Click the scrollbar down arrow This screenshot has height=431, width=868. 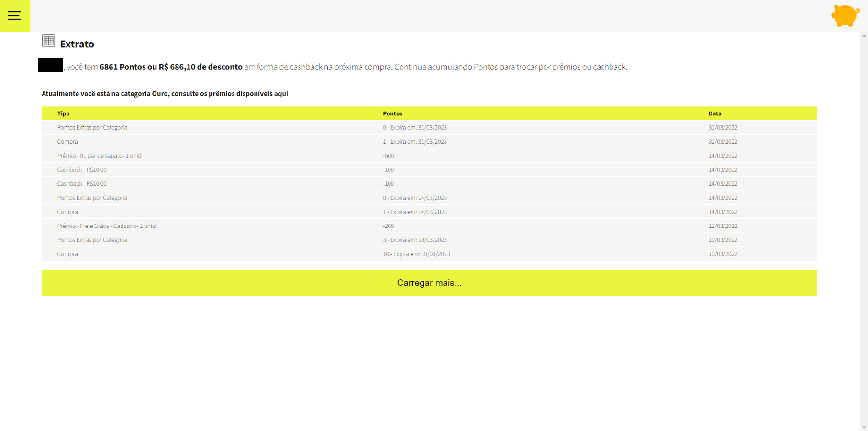click(x=864, y=427)
